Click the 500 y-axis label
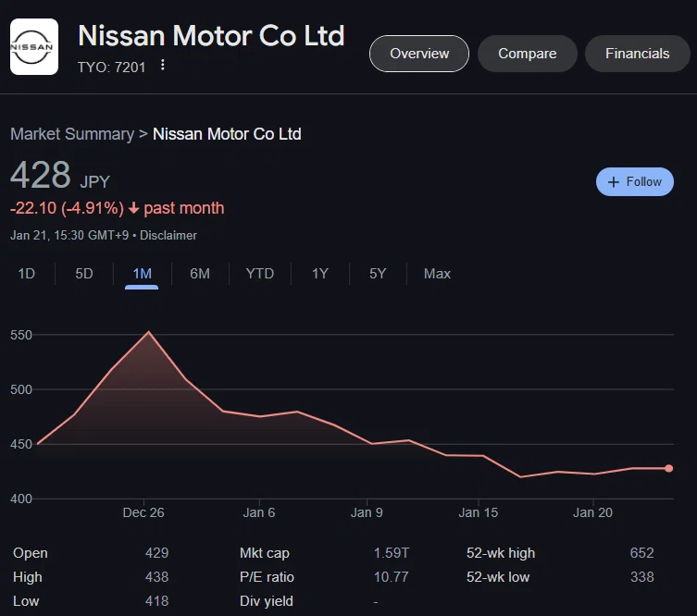The width and height of the screenshot is (697, 616). point(21,389)
